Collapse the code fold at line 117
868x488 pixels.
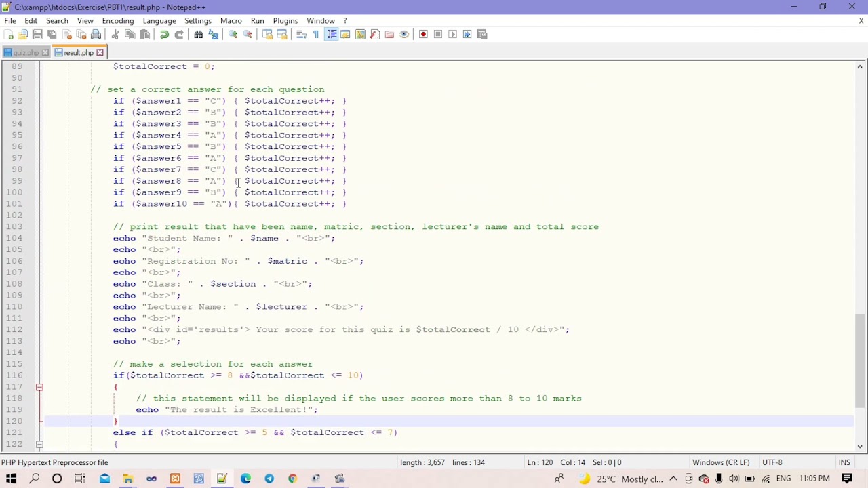tap(39, 387)
